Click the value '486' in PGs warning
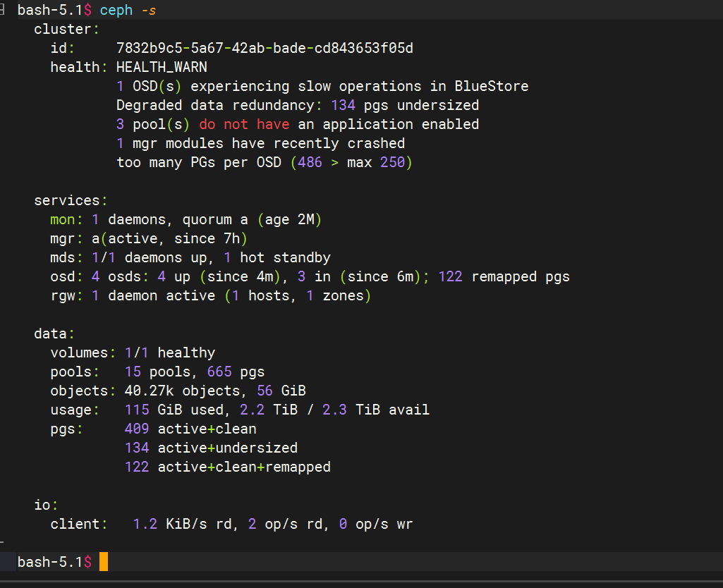The image size is (723, 588). pos(310,162)
